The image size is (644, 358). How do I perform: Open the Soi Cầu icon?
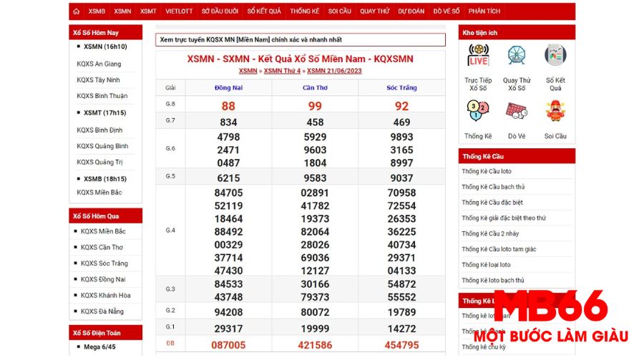555,111
